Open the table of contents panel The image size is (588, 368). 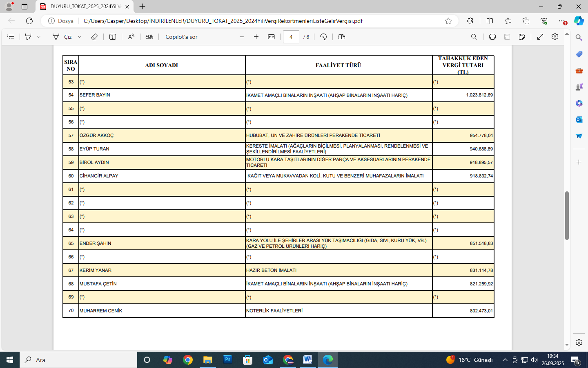point(11,37)
